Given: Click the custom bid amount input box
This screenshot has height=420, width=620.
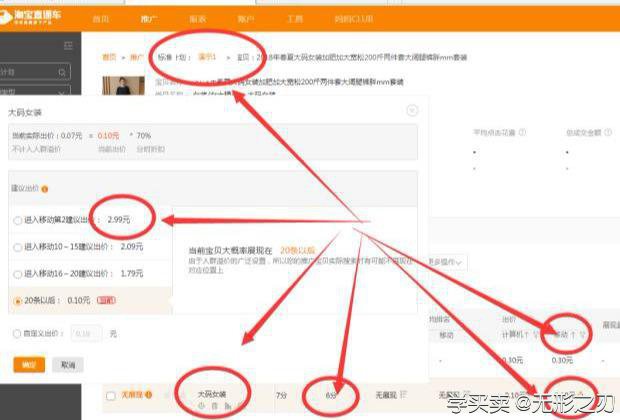Looking at the screenshot, I should (86, 333).
